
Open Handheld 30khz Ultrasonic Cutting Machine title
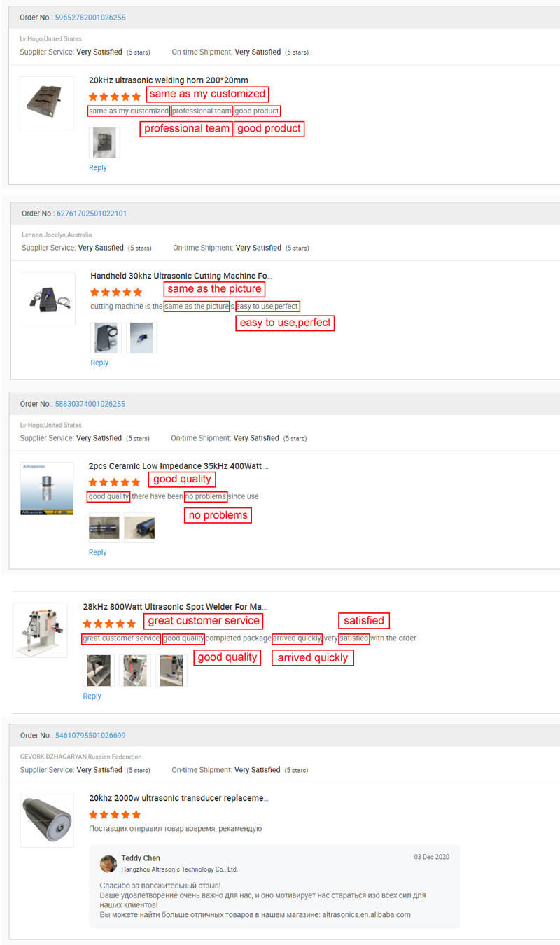181,276
